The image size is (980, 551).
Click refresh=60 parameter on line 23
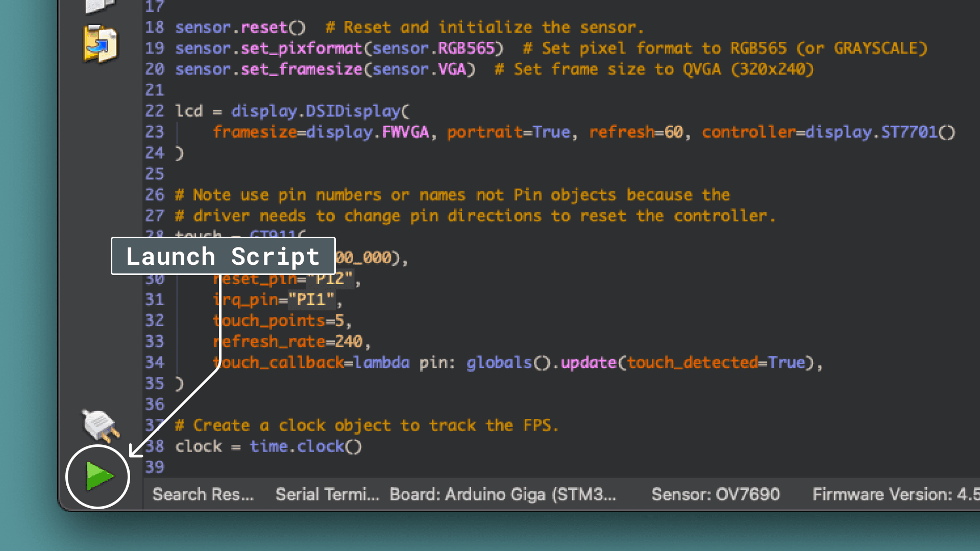635,132
